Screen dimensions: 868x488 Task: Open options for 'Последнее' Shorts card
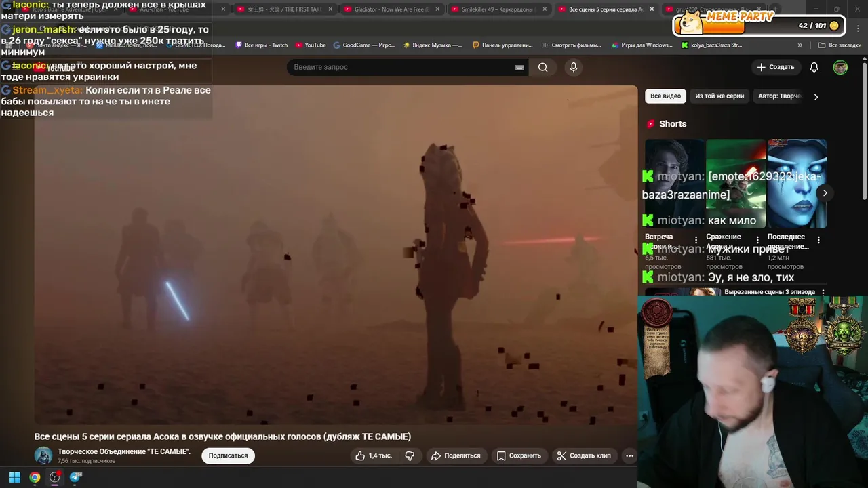tap(818, 240)
